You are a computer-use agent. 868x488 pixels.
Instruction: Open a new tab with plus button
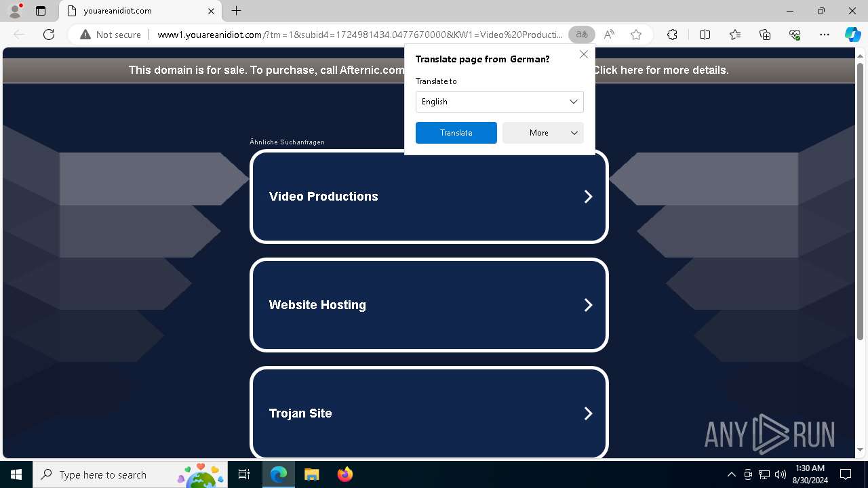[x=236, y=11]
